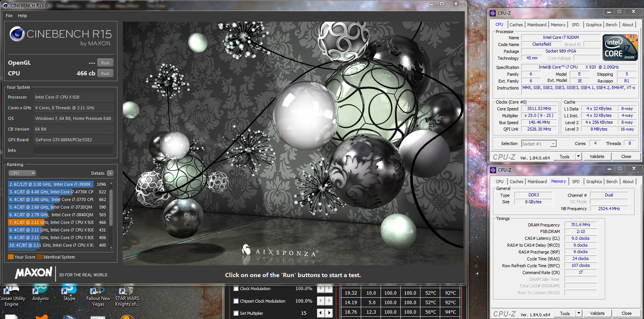
Task: Click the Core Speed 3511.53 MHz value
Action: pyautogui.click(x=539, y=108)
